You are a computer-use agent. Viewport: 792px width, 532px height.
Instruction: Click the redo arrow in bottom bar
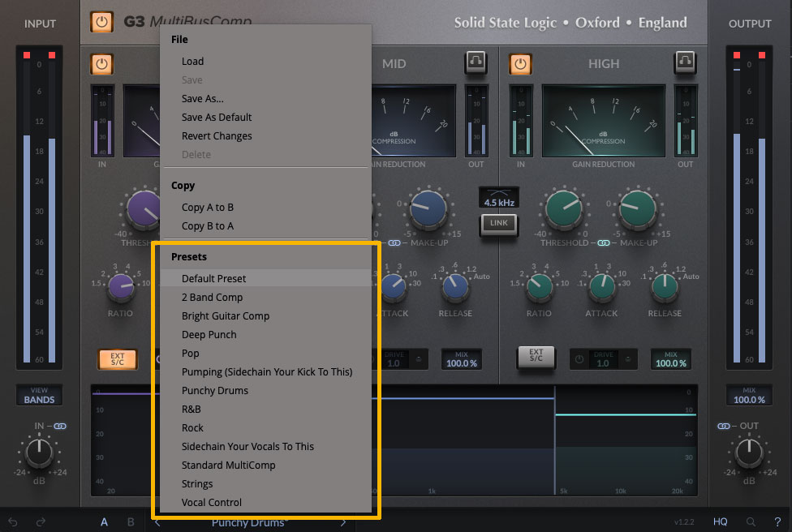[41, 522]
